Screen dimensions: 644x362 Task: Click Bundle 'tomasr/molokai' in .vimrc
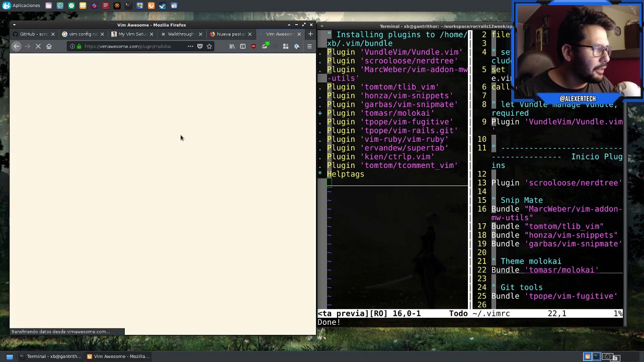click(x=545, y=270)
